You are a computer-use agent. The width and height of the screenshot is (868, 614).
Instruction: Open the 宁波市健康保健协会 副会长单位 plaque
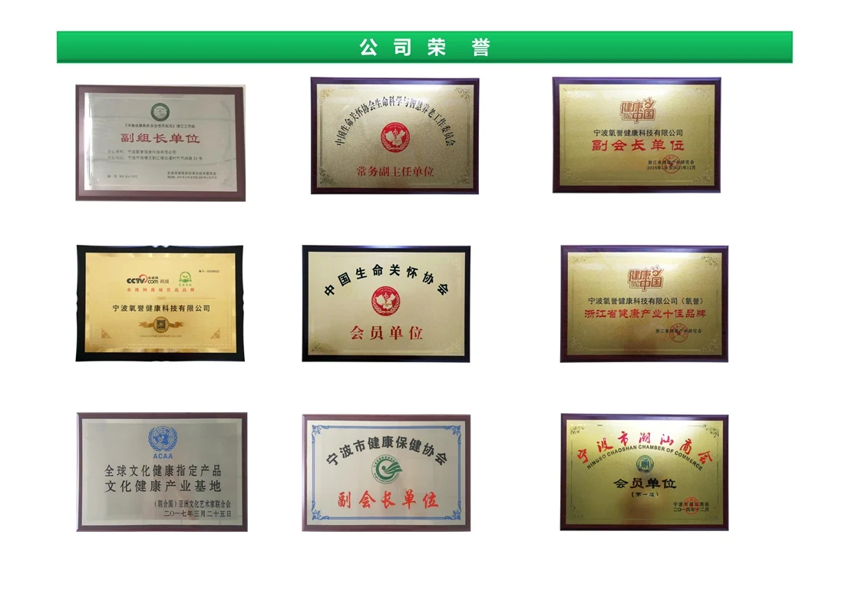click(386, 473)
